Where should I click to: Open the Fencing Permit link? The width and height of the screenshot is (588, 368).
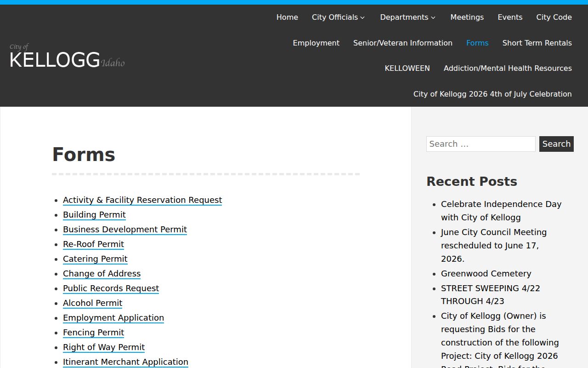click(93, 333)
